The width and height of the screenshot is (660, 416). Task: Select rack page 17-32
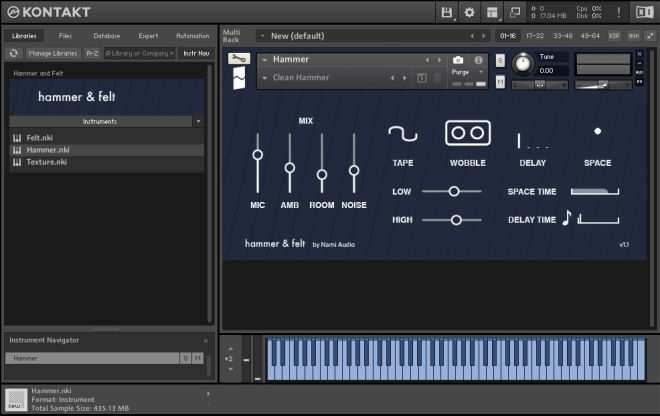[535, 36]
